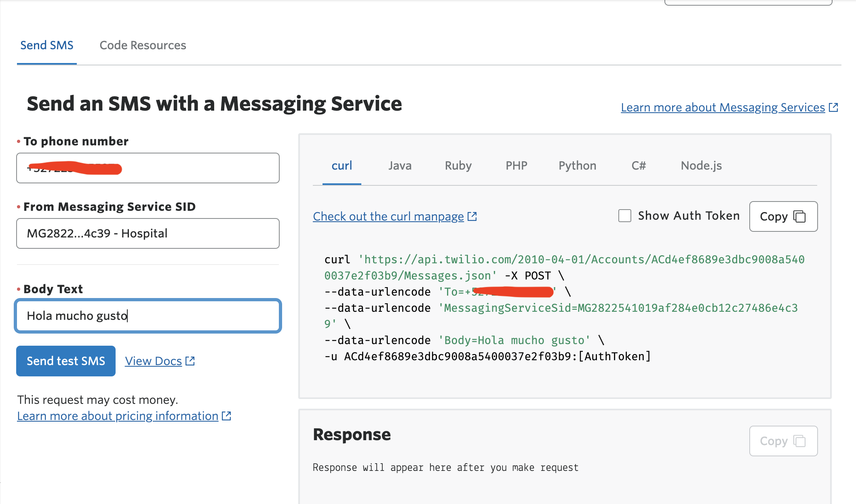The image size is (856, 504).
Task: Switch to the Send SMS tab
Action: (x=47, y=45)
